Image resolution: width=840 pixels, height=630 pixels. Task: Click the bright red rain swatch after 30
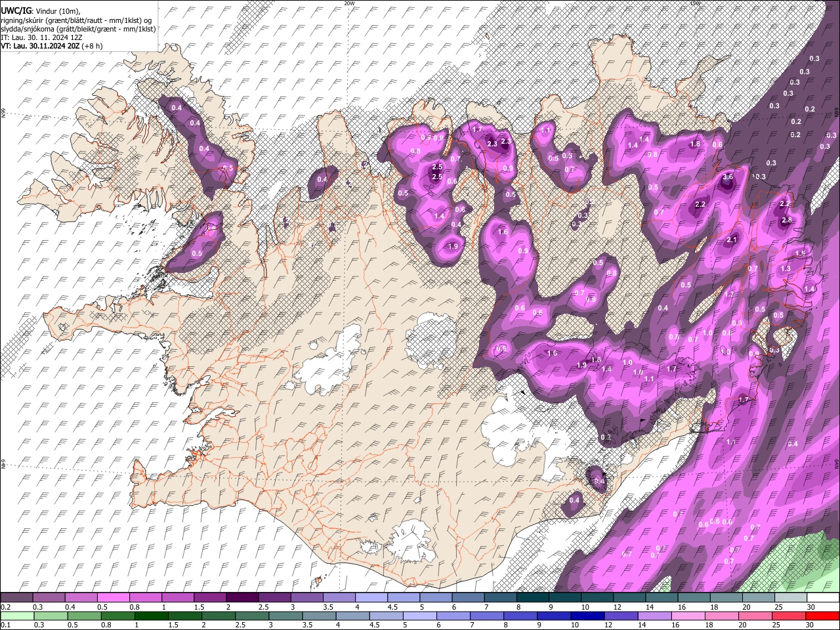(823, 616)
